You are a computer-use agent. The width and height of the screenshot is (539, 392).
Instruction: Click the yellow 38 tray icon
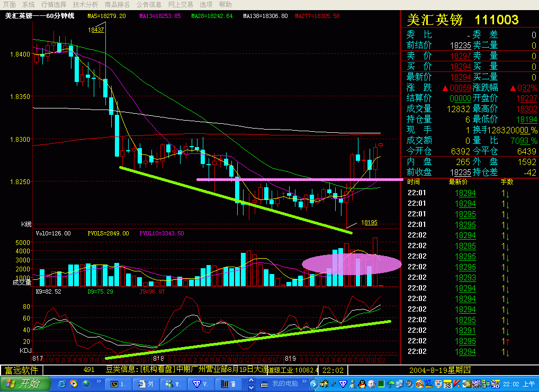[447, 384]
